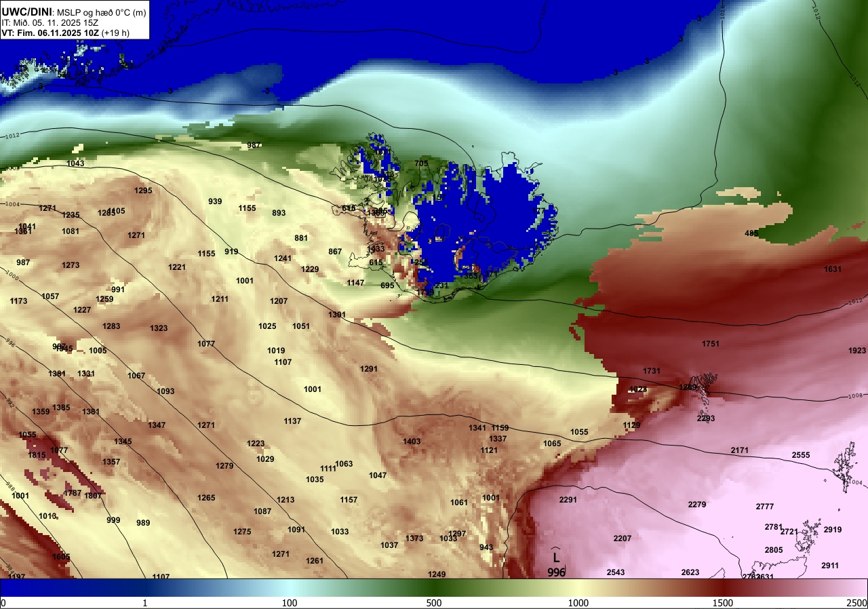Pick the dark green section of the colour legend

point(434,587)
